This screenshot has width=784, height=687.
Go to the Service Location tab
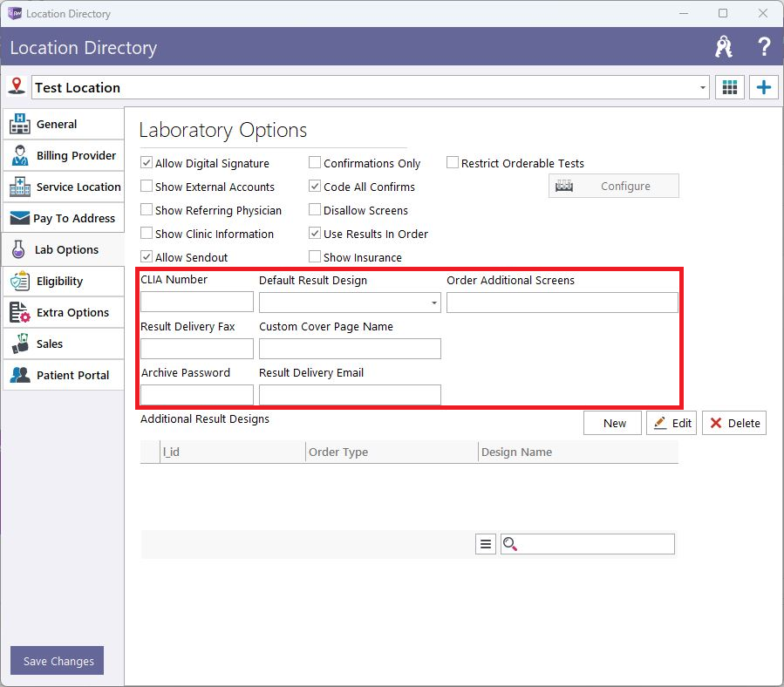(64, 187)
